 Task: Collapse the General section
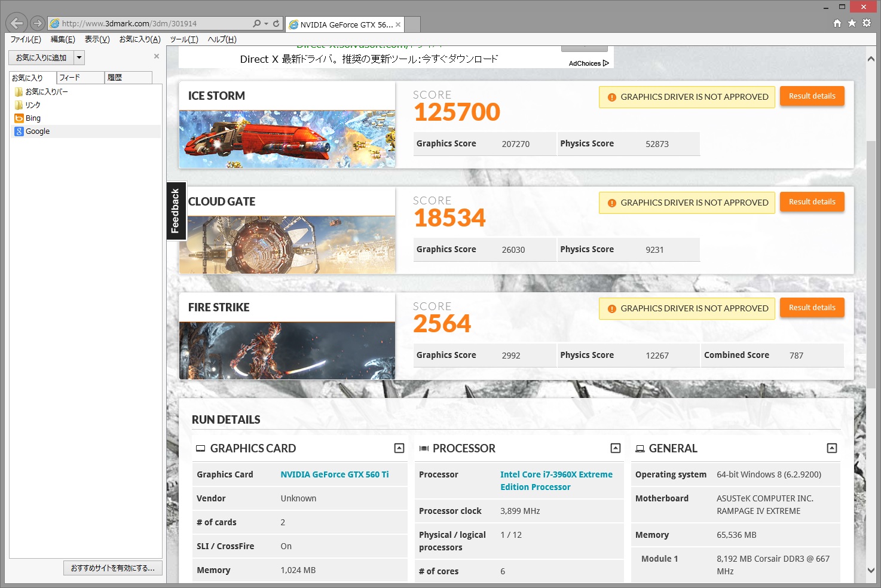(x=831, y=448)
